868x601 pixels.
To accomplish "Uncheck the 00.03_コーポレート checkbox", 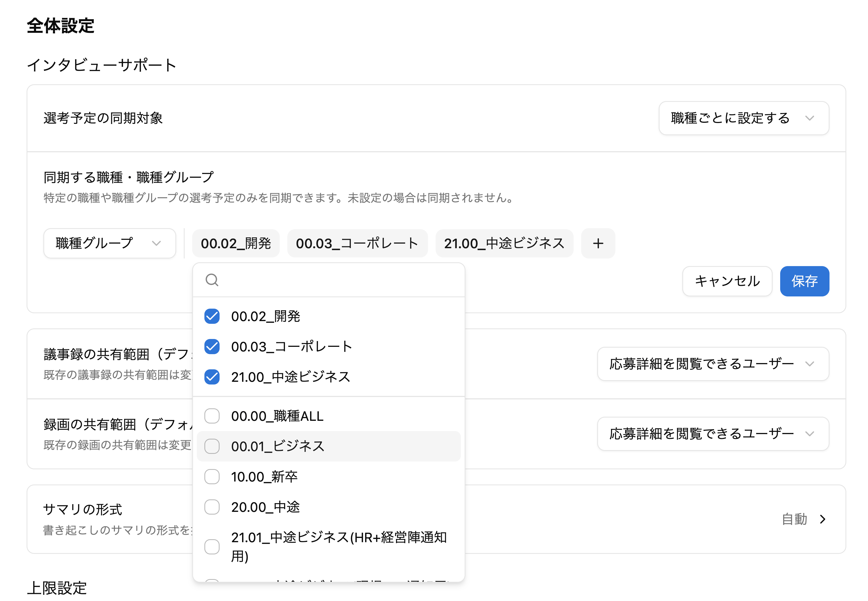I will [x=212, y=347].
